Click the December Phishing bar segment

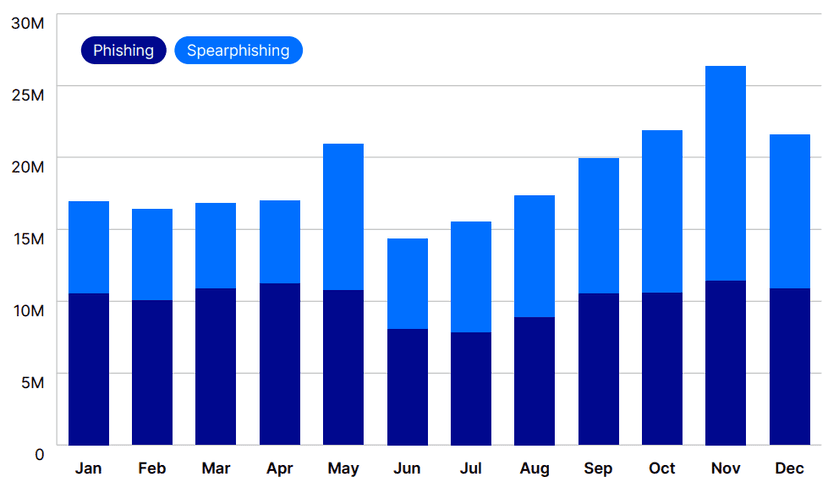point(789,366)
